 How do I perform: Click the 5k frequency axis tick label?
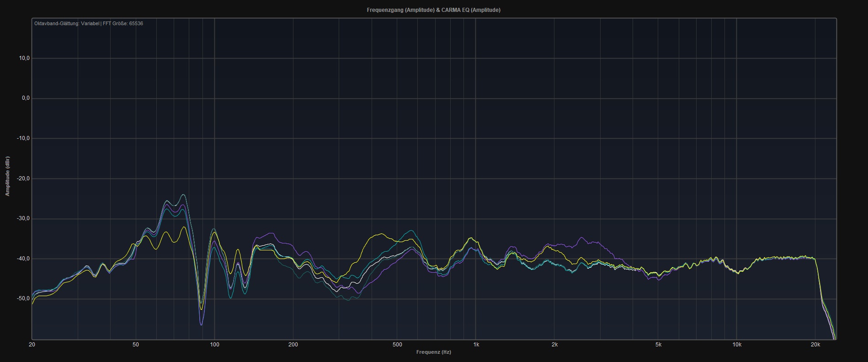[x=658, y=345]
